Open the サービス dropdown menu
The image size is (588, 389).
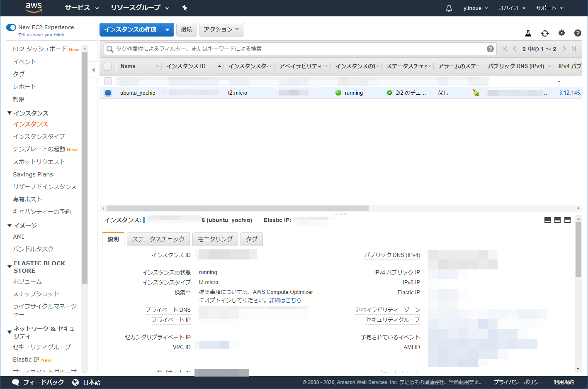[x=82, y=8]
